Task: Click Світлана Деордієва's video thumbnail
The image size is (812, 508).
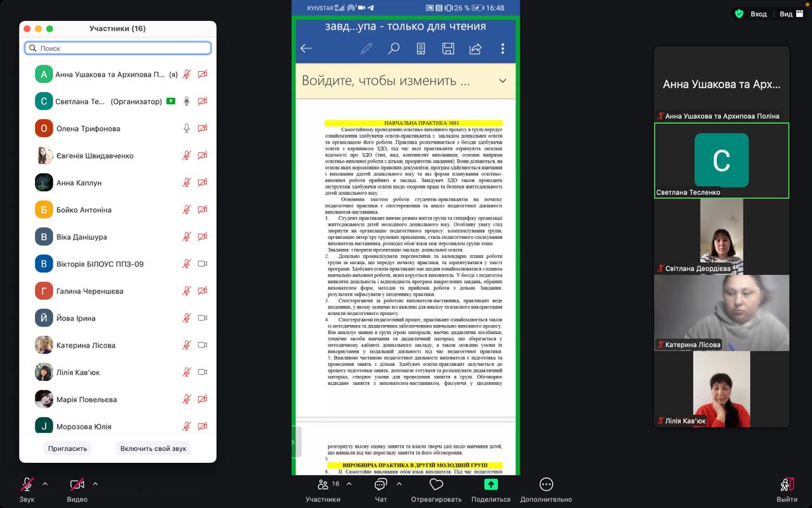Action: coord(722,236)
